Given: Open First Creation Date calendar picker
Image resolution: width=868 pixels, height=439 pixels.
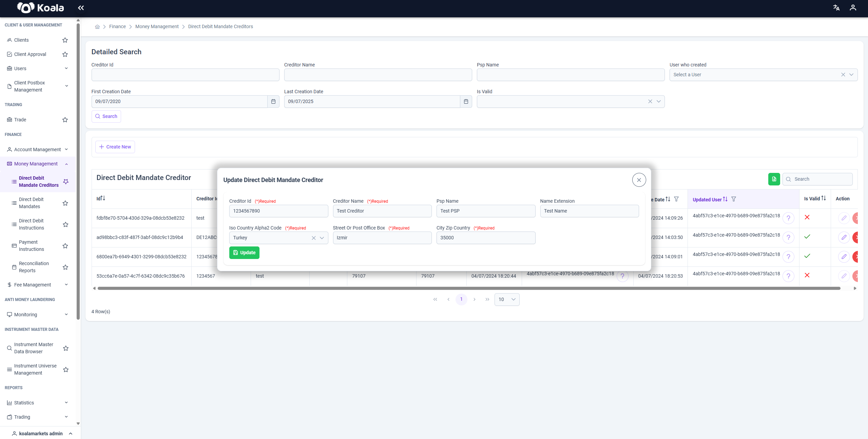Looking at the screenshot, I should pos(273,101).
